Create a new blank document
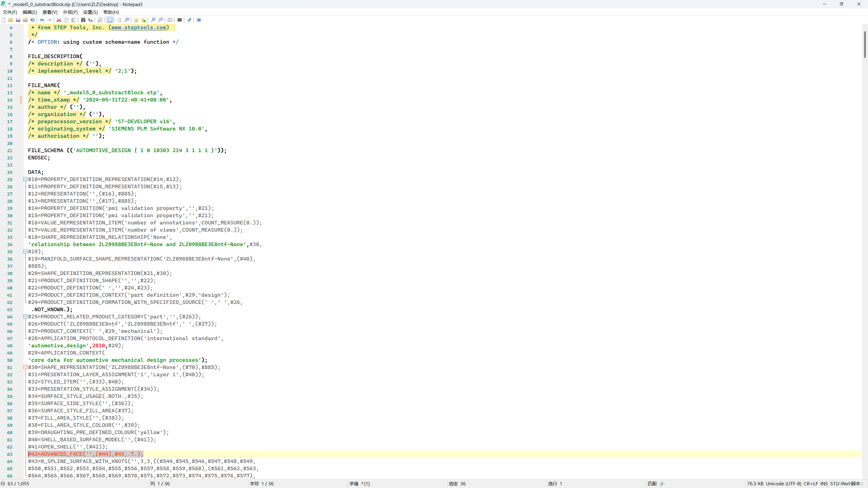Screen dimensions: 868x488 coord(3,20)
